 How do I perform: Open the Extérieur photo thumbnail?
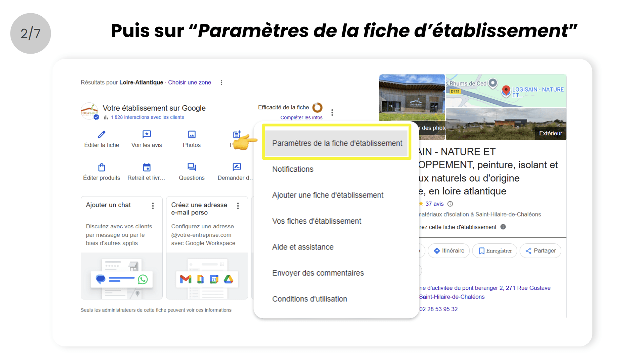[x=506, y=124]
